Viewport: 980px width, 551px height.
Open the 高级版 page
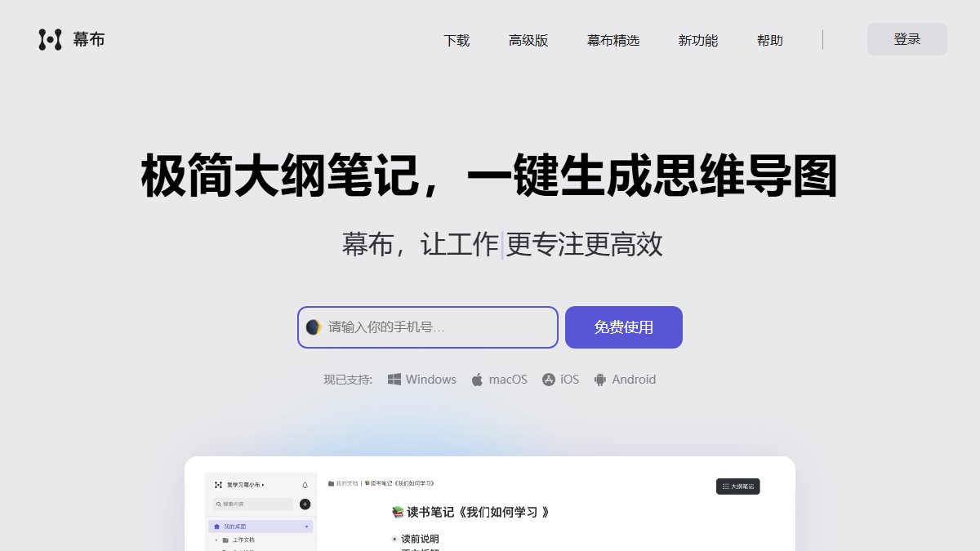point(528,40)
